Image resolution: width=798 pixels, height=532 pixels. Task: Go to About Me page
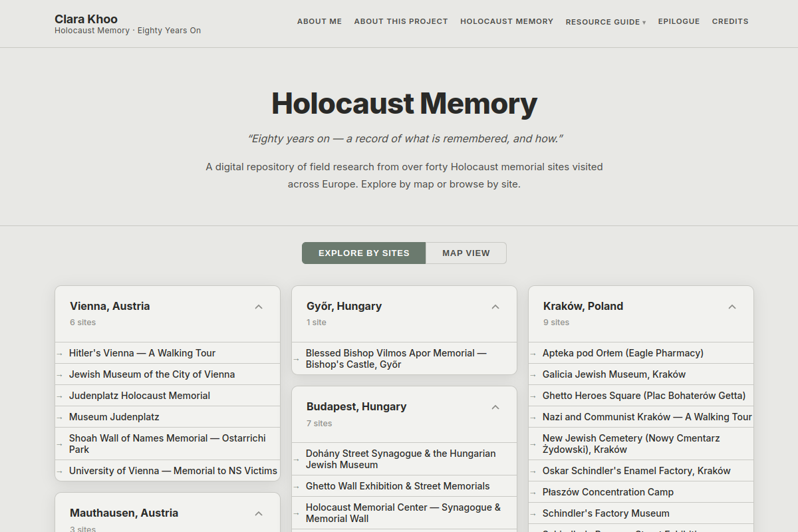coord(319,21)
